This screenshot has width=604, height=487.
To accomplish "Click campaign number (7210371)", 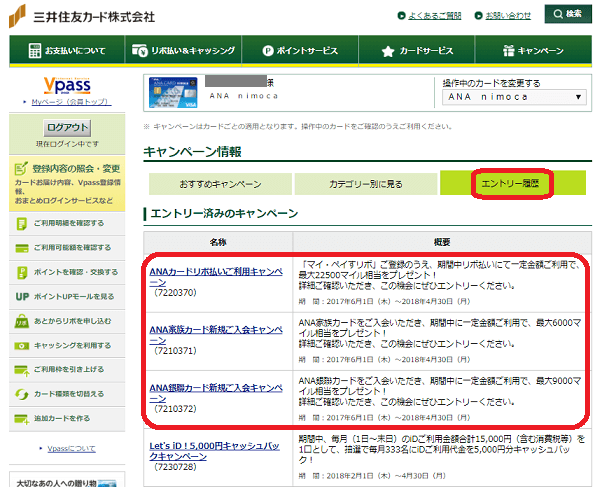I will tap(175, 351).
